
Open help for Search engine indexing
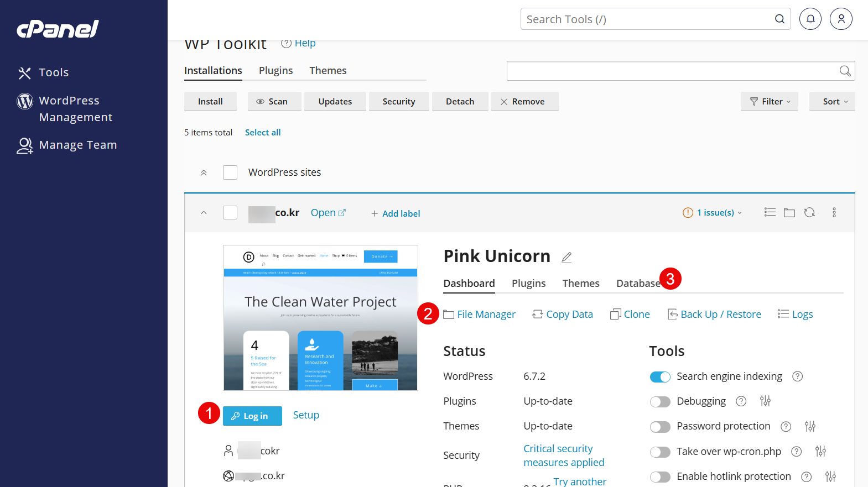797,376
